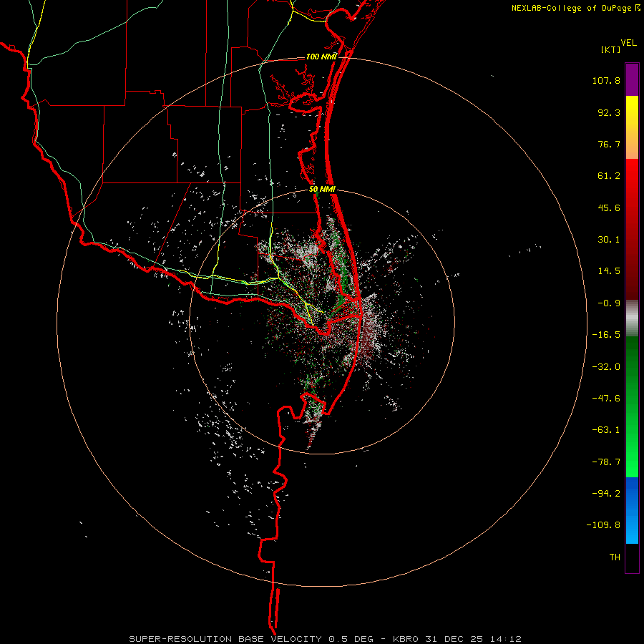Image resolution: width=644 pixels, height=644 pixels.
Task: Click the 92.3 velocity scale value
Action: click(x=609, y=112)
